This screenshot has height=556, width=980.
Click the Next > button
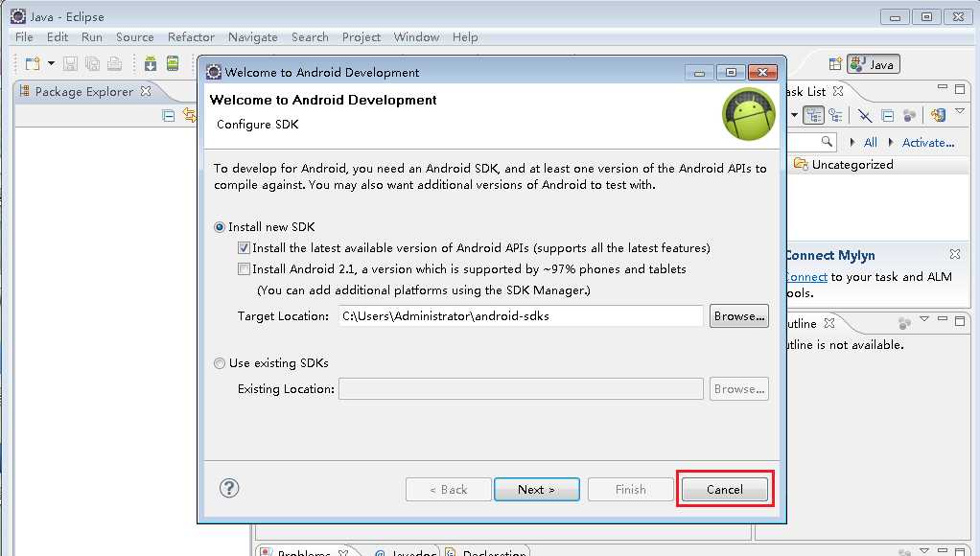(537, 489)
